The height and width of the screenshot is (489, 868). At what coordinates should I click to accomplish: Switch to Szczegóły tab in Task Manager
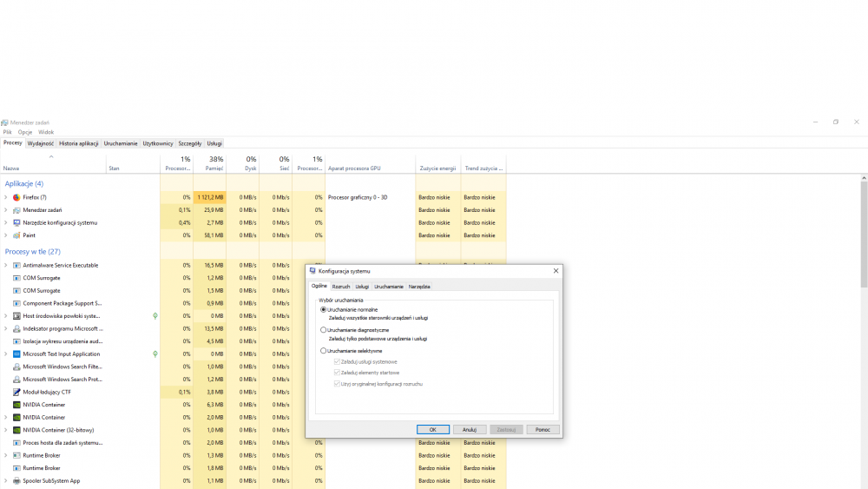(x=190, y=143)
